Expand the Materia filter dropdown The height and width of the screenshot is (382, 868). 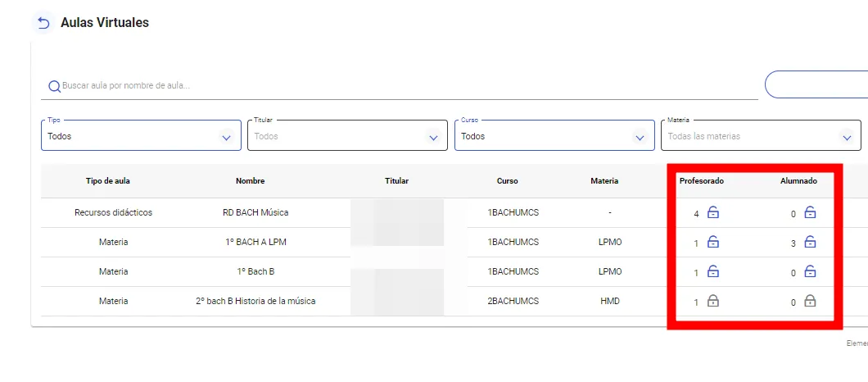pos(761,137)
